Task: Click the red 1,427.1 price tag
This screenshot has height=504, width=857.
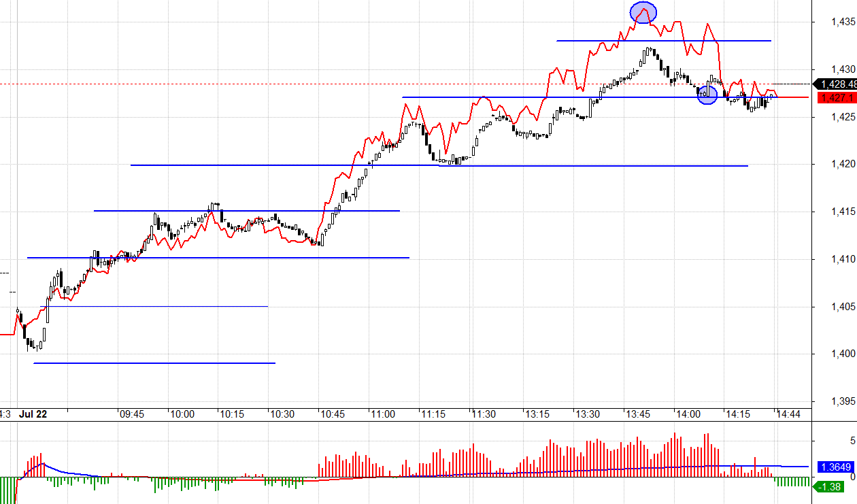Action: click(836, 98)
